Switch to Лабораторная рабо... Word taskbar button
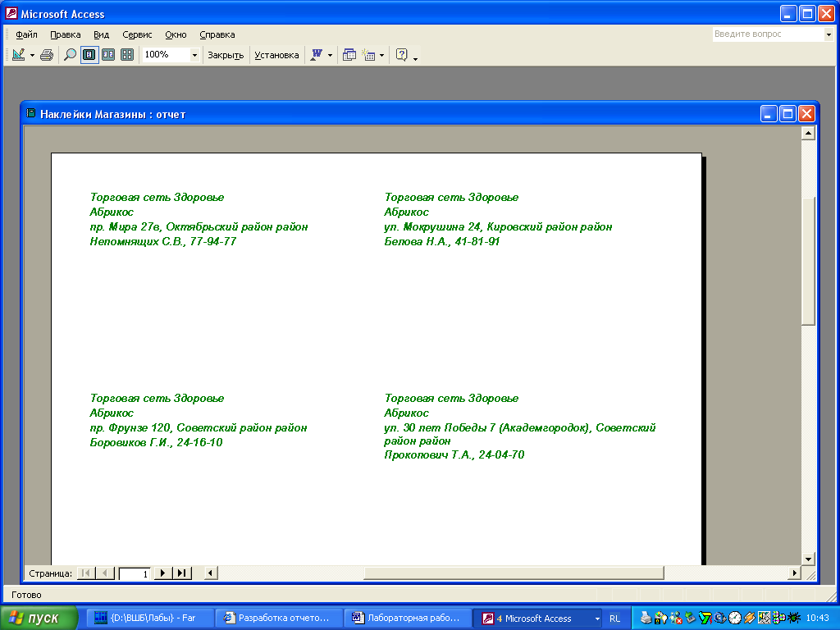The width and height of the screenshot is (840, 630). 408,619
